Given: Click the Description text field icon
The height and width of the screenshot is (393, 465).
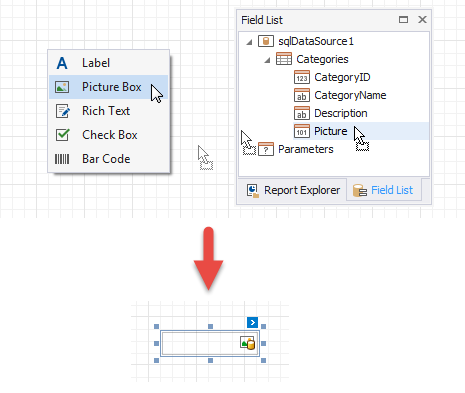Looking at the screenshot, I should pyautogui.click(x=302, y=113).
